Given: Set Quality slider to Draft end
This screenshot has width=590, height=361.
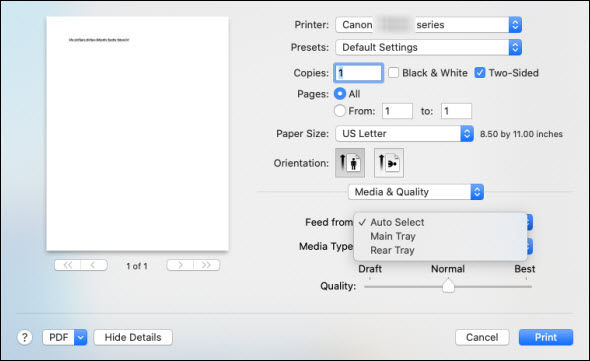Looking at the screenshot, I should 370,286.
